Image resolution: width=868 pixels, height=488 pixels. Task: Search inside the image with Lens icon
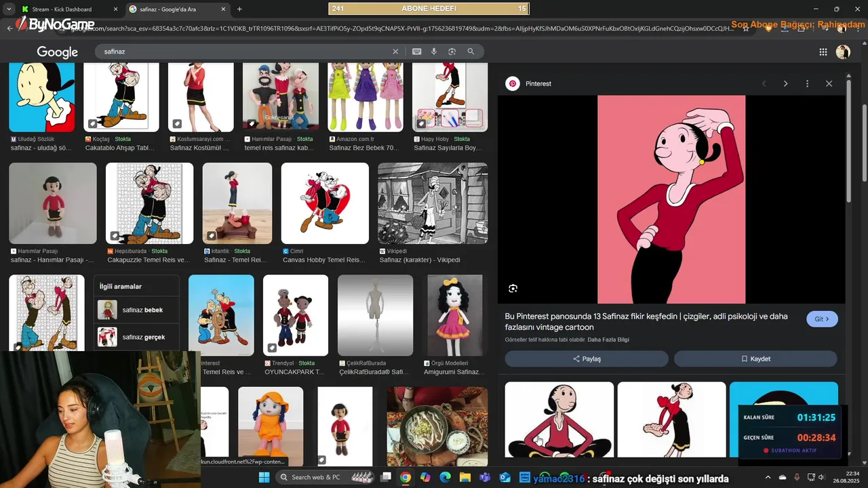click(513, 288)
